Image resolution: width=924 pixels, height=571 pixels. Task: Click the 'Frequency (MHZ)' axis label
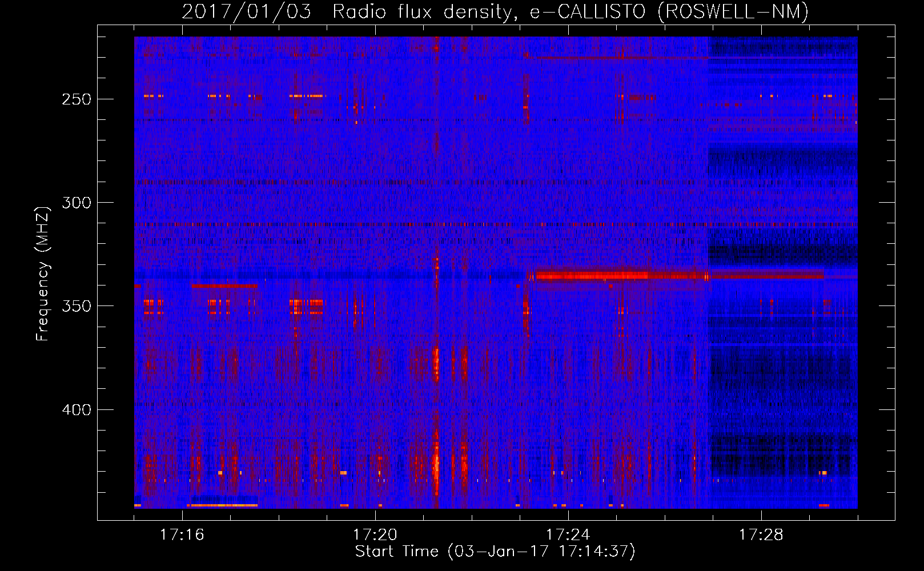43,274
